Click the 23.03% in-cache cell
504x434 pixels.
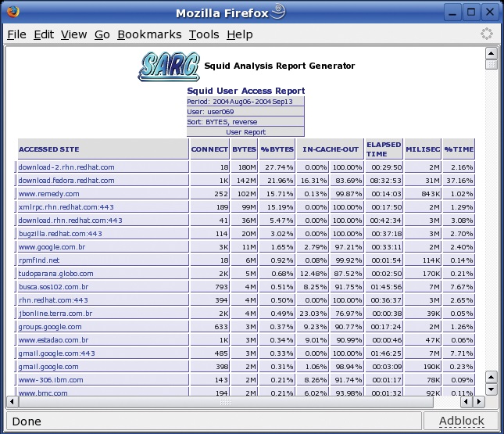click(313, 314)
